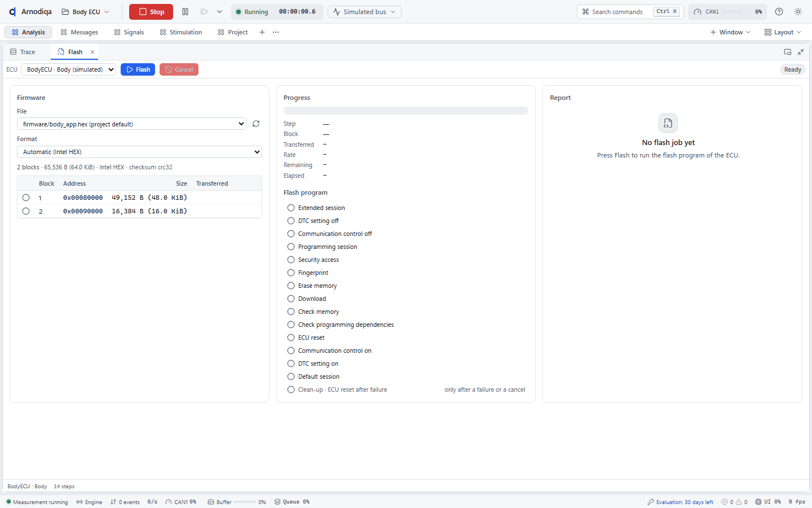Click the flash file icon in Report panel
The image size is (812, 508).
(x=668, y=123)
